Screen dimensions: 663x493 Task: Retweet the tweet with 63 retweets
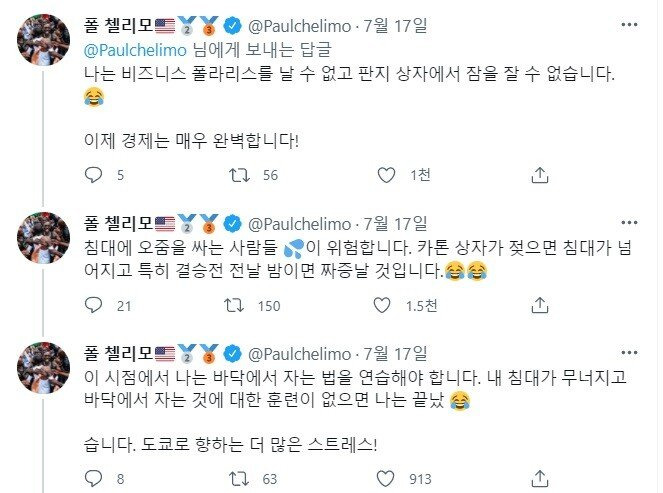[x=241, y=478]
